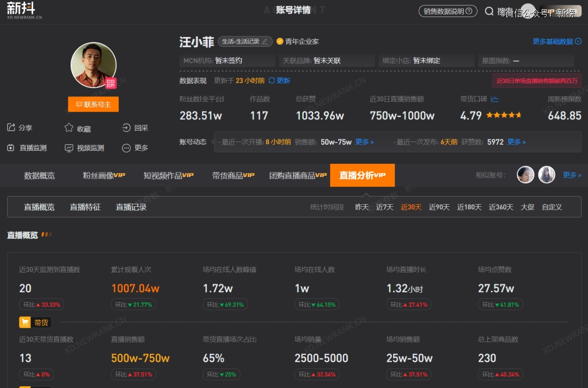Click the QR code icon on avatar
This screenshot has width=588, height=388.
tap(111, 83)
